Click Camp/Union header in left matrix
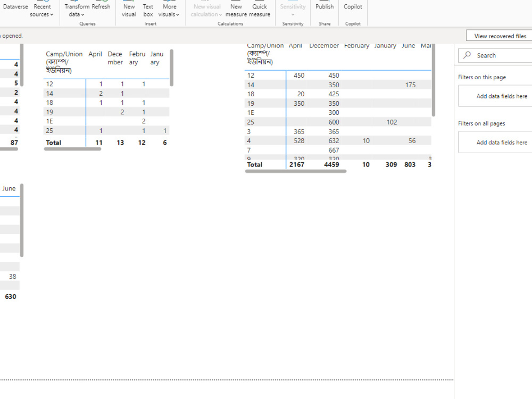 (64, 62)
